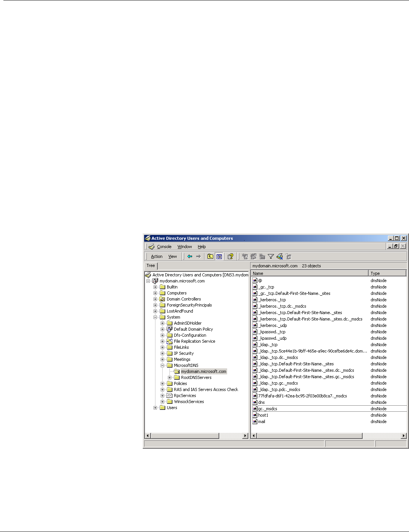The image size is (409, 532).
Task: Sort list by Name column header
Action: (309, 273)
